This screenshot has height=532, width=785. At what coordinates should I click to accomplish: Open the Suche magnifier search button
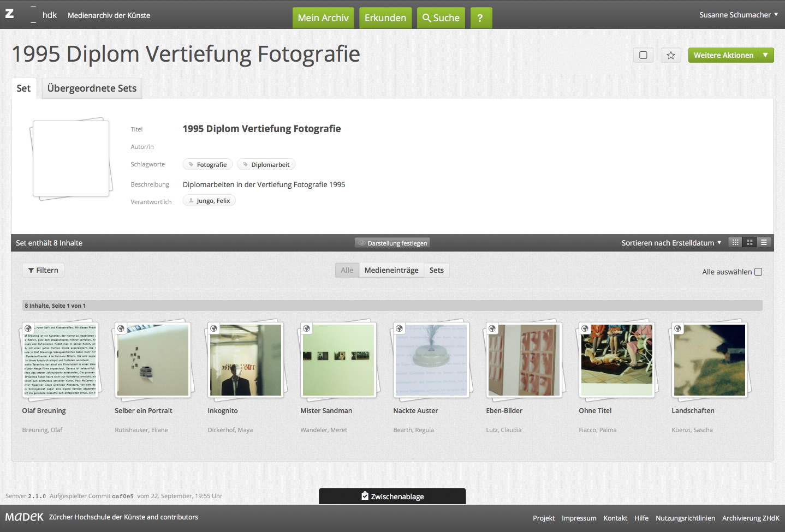441,18
